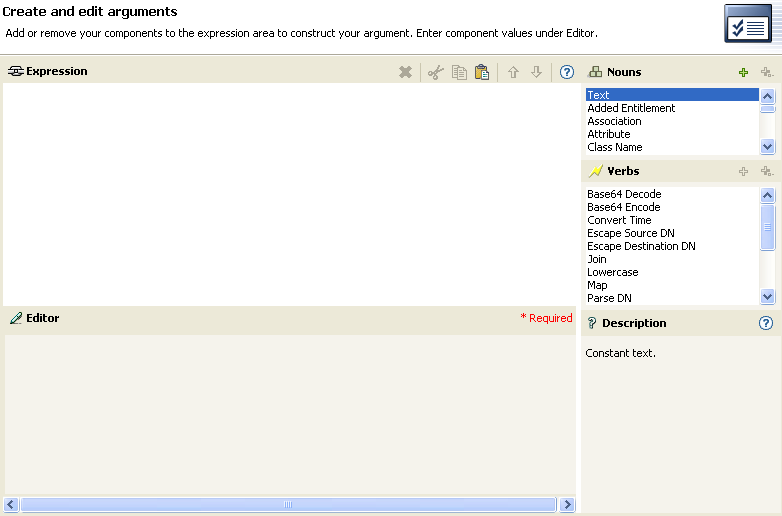Image resolution: width=782 pixels, height=516 pixels.
Task: Open Description help question mark icon
Action: 766,323
